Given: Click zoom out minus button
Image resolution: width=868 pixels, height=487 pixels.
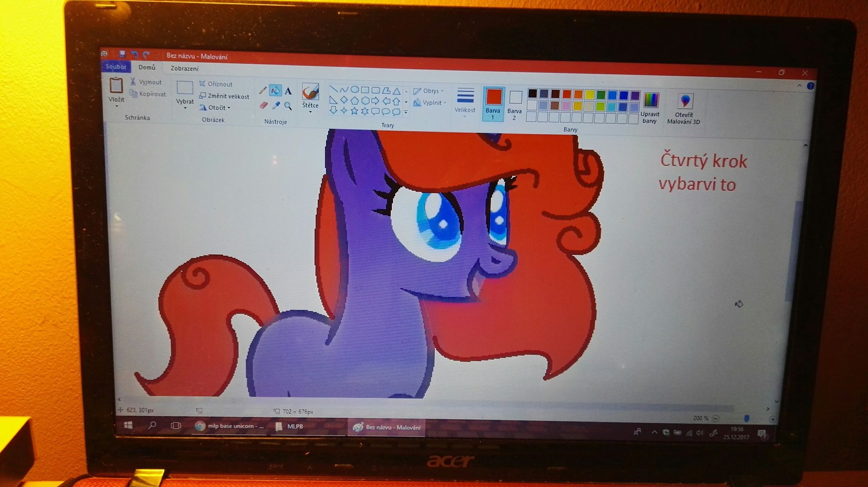Looking at the screenshot, I should [x=716, y=418].
